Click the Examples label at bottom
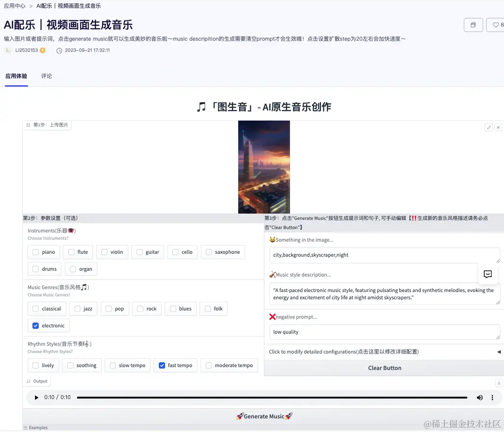The width and height of the screenshot is (504, 432). point(38,428)
